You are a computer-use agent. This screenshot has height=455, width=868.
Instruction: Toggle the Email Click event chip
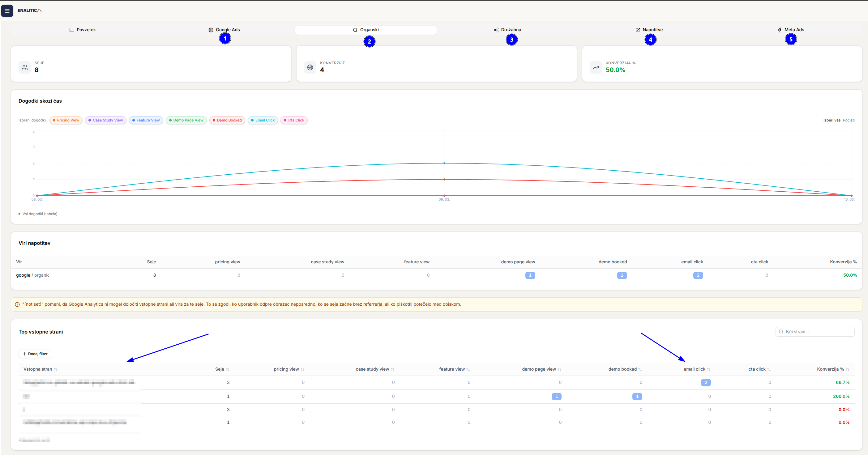click(263, 120)
